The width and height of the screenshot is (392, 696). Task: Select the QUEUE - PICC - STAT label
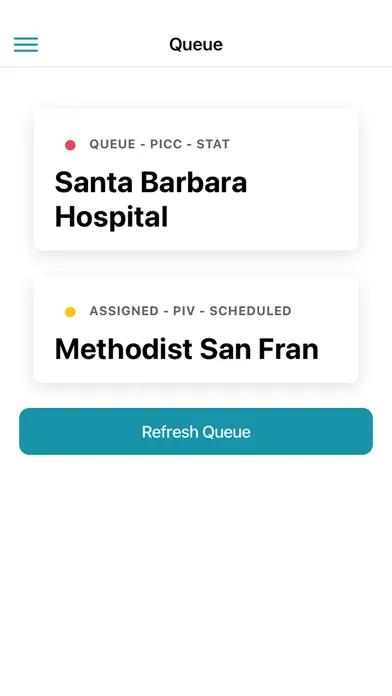point(159,144)
